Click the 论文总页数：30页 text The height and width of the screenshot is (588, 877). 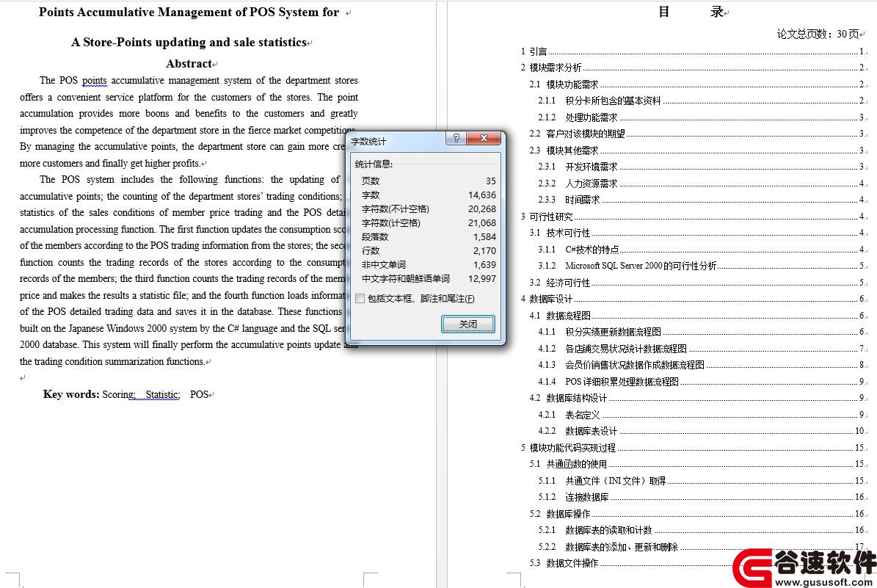[x=818, y=34]
